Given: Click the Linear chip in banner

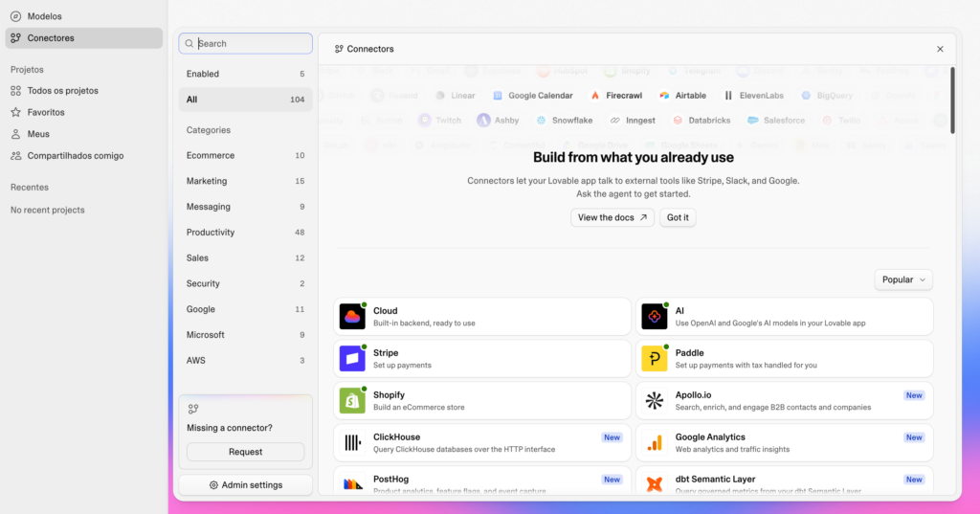Looking at the screenshot, I should (x=456, y=96).
